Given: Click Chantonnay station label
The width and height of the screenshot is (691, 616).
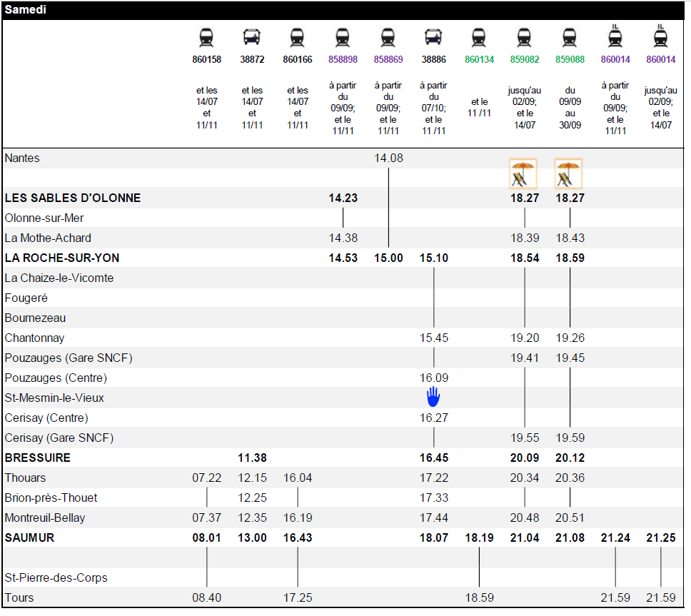Looking at the screenshot, I should pos(34,338).
